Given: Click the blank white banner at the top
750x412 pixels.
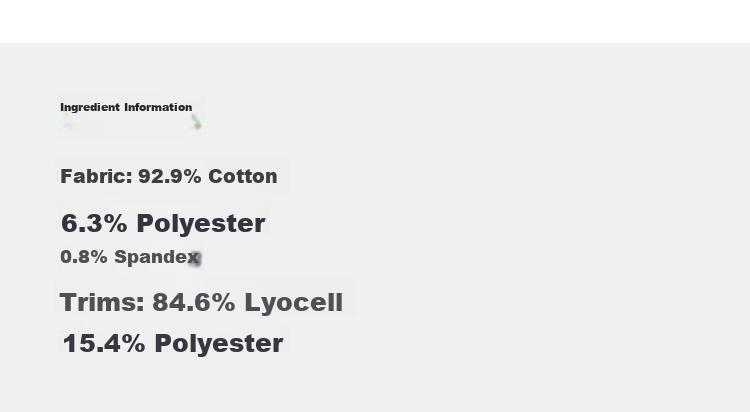Looking at the screenshot, I should point(375,22).
